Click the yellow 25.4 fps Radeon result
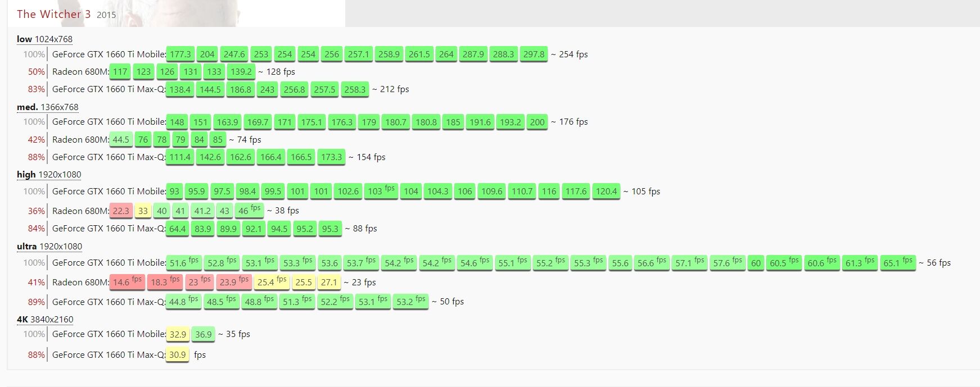This screenshot has height=387, width=980. pyautogui.click(x=272, y=282)
